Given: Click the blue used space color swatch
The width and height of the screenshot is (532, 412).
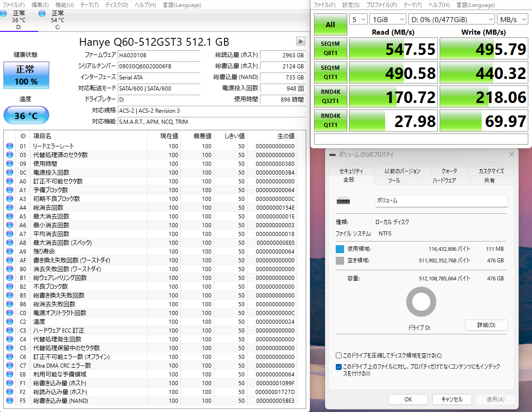Looking at the screenshot, I should click(340, 249).
